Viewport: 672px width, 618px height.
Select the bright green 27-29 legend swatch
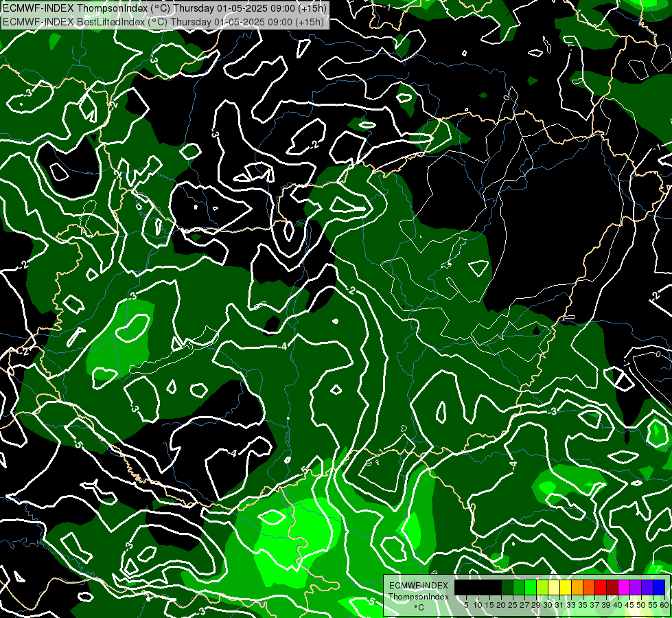[x=531, y=588]
